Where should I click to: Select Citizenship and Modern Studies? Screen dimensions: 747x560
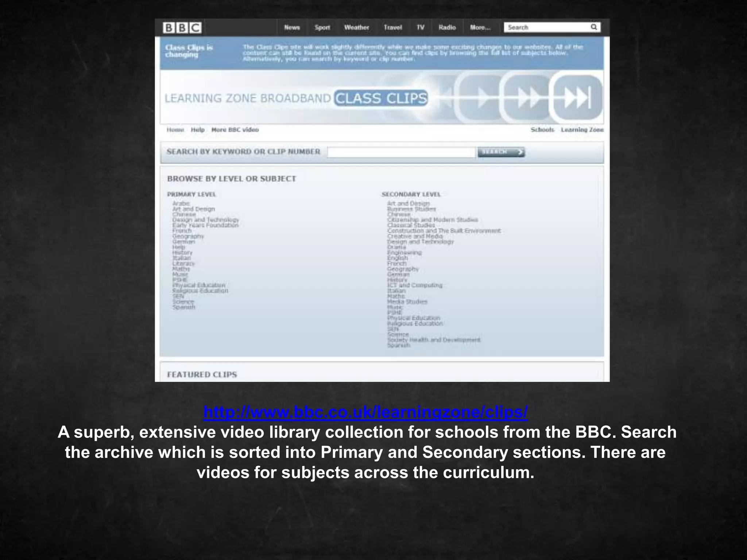(433, 220)
